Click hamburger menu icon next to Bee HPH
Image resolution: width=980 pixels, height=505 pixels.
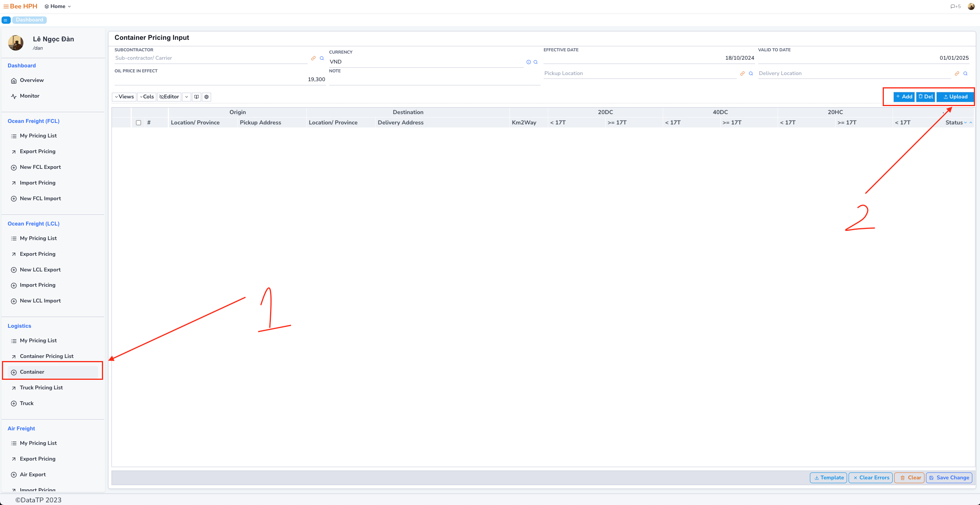(x=6, y=7)
